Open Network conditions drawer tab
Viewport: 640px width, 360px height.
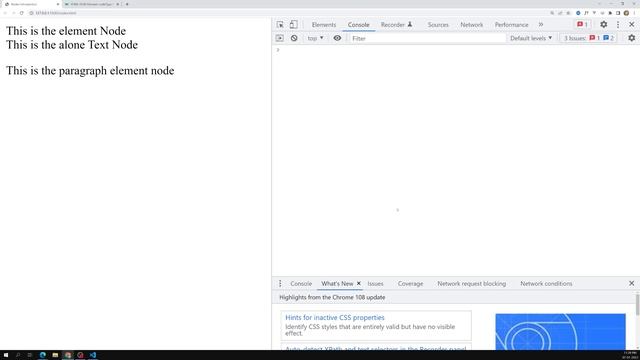coord(546,283)
